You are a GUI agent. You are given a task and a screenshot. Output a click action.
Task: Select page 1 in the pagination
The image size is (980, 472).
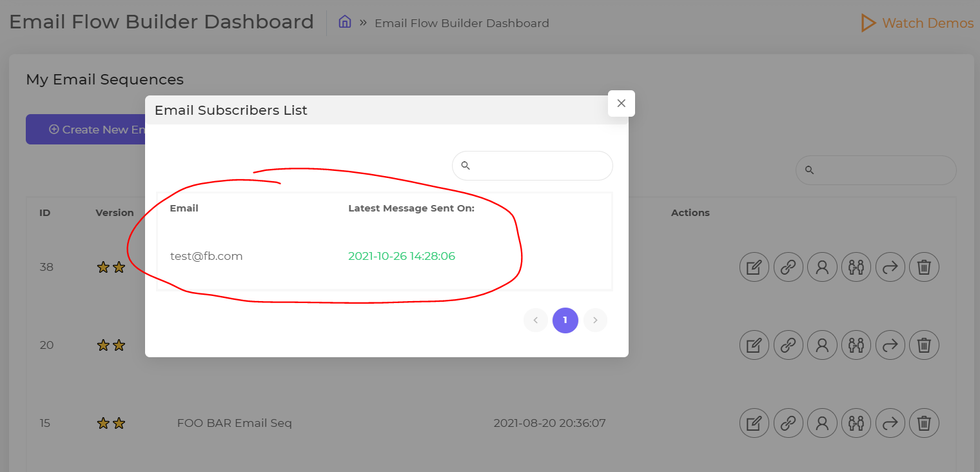(565, 320)
